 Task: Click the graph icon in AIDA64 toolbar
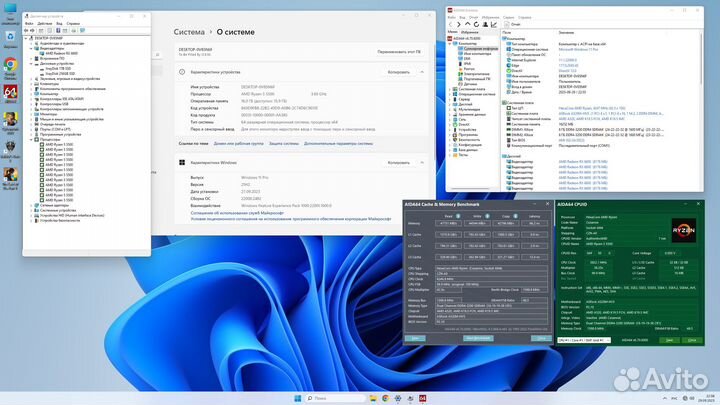tap(494, 24)
